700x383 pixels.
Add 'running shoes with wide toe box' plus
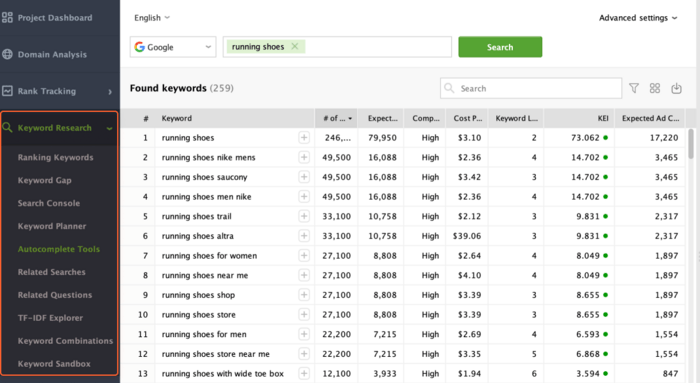304,373
